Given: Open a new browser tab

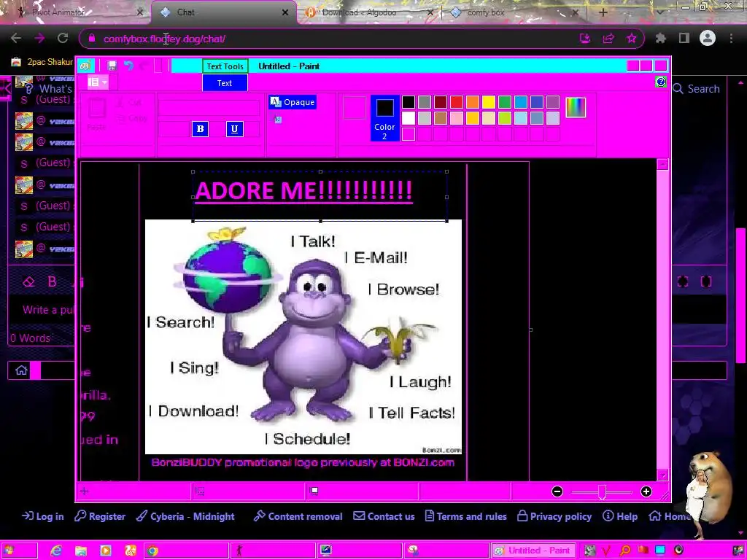Looking at the screenshot, I should point(603,12).
